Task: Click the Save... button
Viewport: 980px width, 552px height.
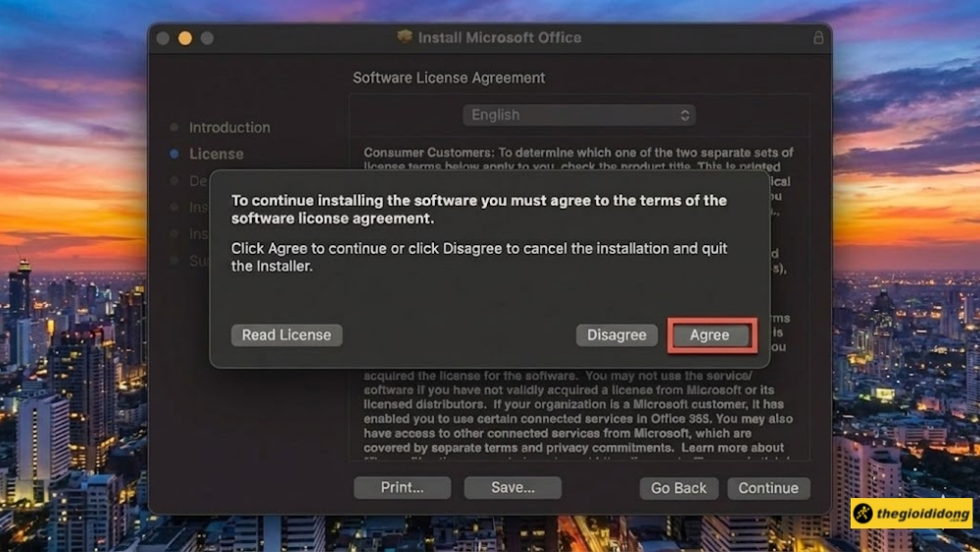Action: (513, 487)
